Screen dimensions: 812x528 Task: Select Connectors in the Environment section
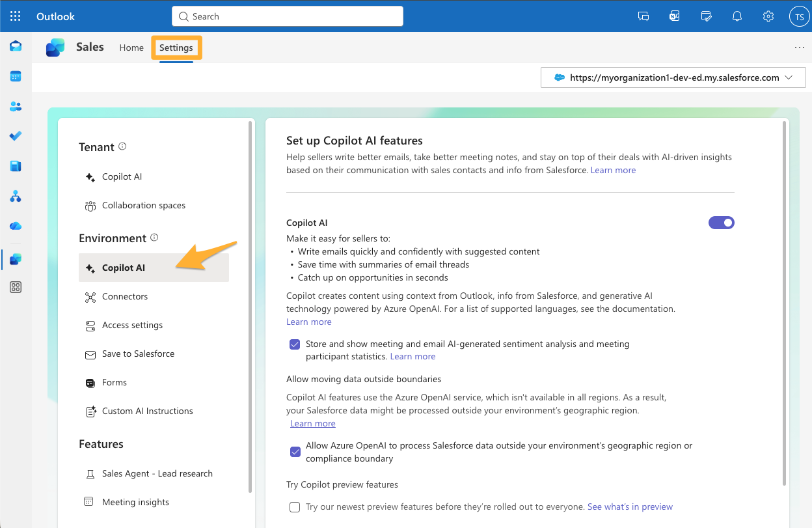point(125,296)
